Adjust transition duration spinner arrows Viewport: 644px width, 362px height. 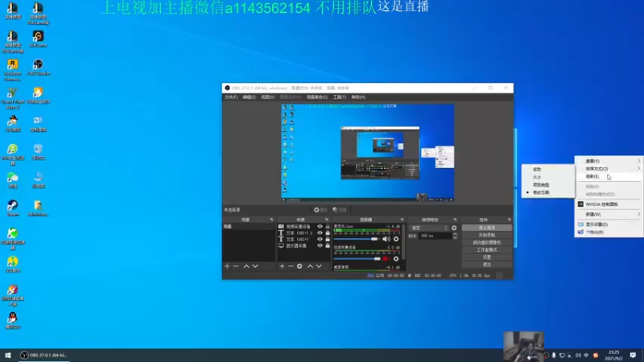pos(455,236)
